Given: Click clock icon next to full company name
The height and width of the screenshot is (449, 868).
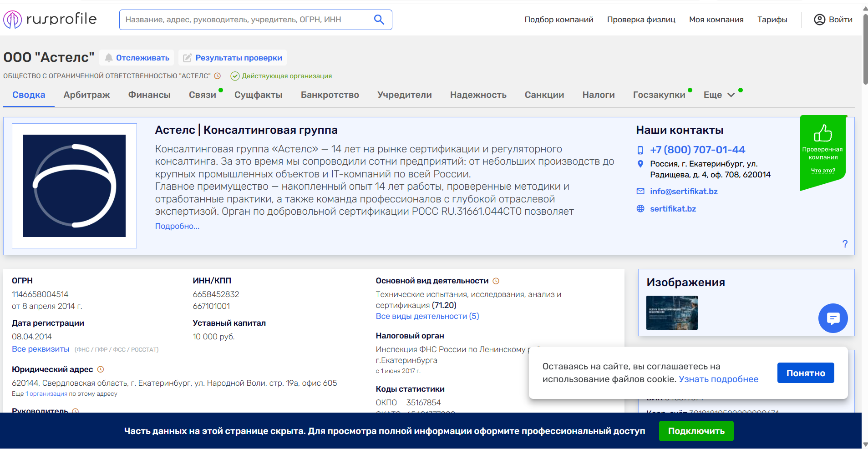Looking at the screenshot, I should (x=218, y=76).
